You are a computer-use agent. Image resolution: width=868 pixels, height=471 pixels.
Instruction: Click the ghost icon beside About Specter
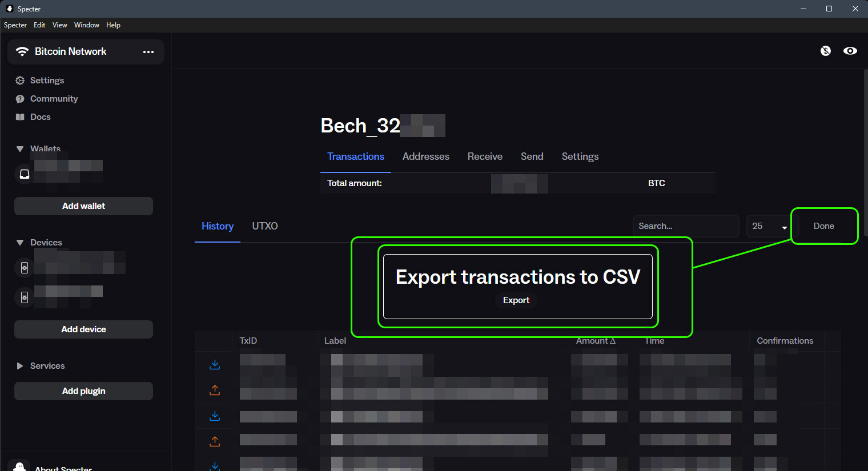(20, 466)
